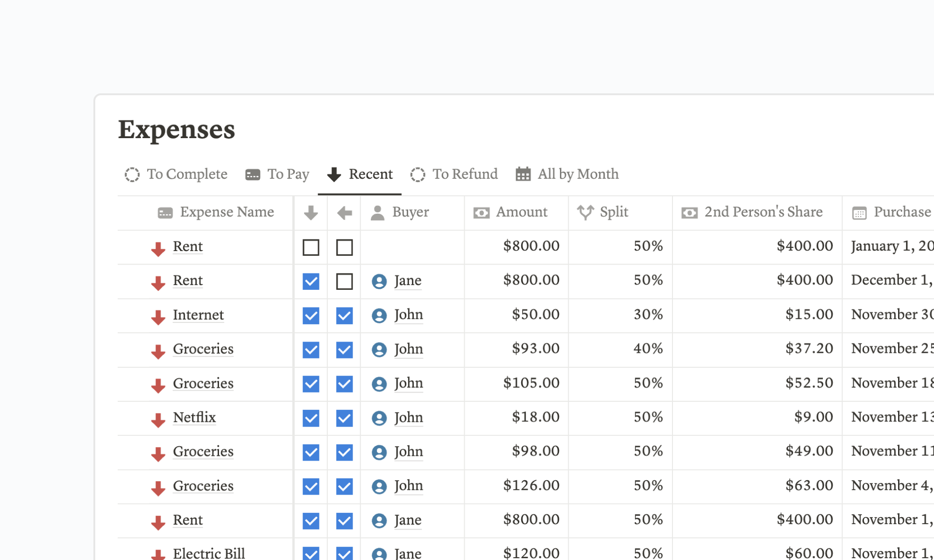This screenshot has width=934, height=560.
Task: Click the left arrow column header icon
Action: pos(344,212)
